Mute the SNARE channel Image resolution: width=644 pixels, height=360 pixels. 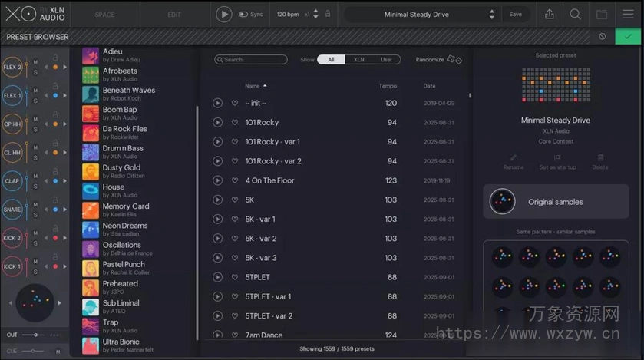click(35, 204)
